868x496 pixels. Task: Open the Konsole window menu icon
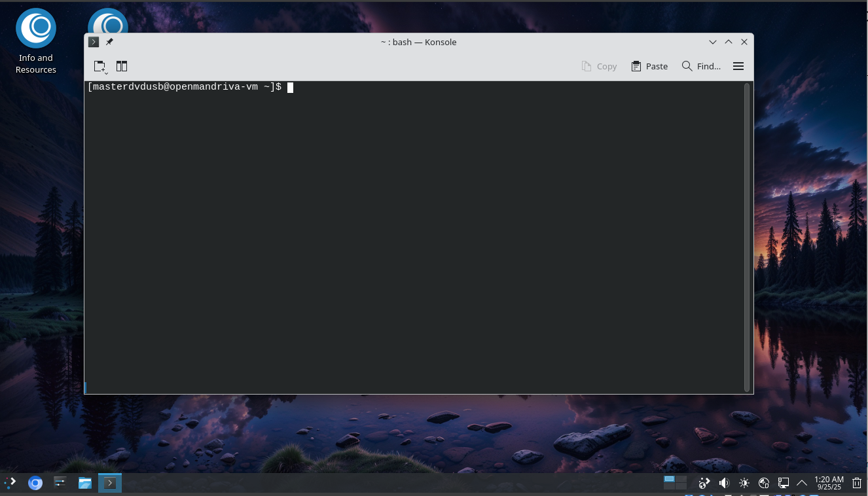[x=94, y=42]
